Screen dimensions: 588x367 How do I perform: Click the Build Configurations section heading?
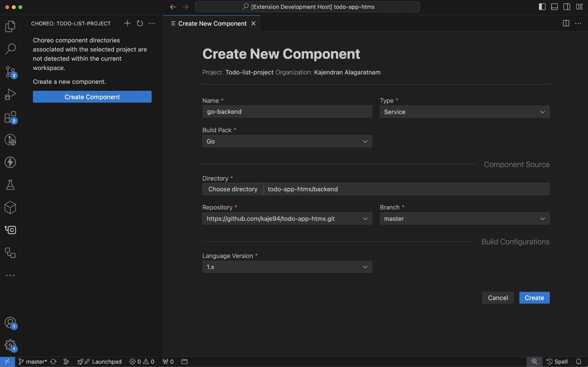point(516,242)
